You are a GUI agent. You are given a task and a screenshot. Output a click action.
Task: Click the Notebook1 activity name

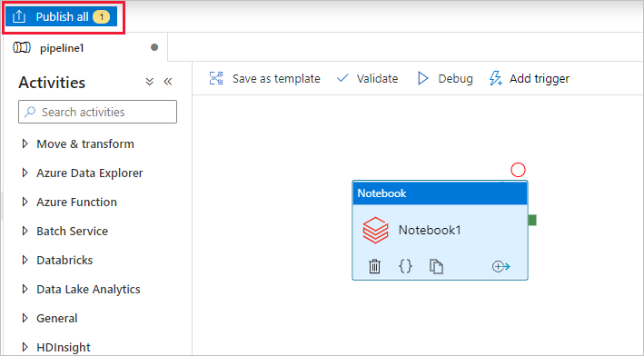pyautogui.click(x=430, y=230)
